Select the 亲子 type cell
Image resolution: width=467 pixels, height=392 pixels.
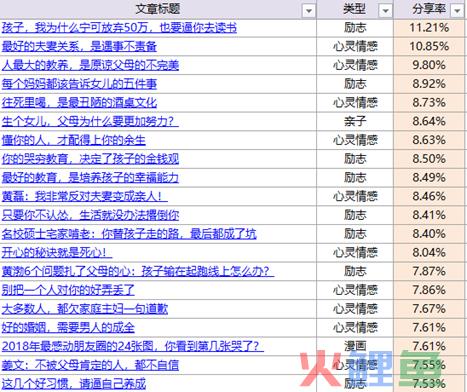coord(355,121)
